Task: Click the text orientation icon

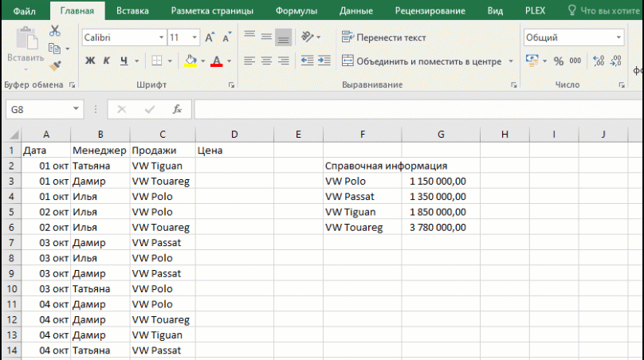Action: coord(307,37)
